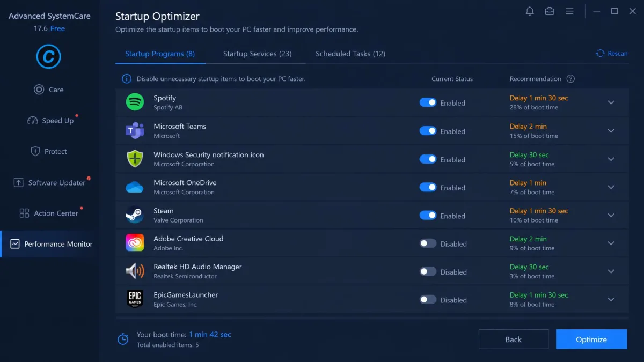The height and width of the screenshot is (362, 644).
Task: Click the Rescan refresh icon
Action: [600, 53]
